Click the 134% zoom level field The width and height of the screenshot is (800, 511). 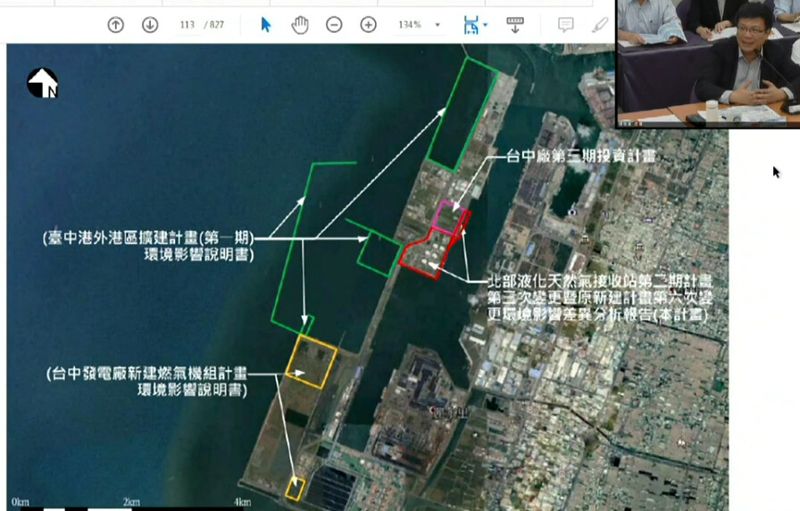(x=410, y=24)
